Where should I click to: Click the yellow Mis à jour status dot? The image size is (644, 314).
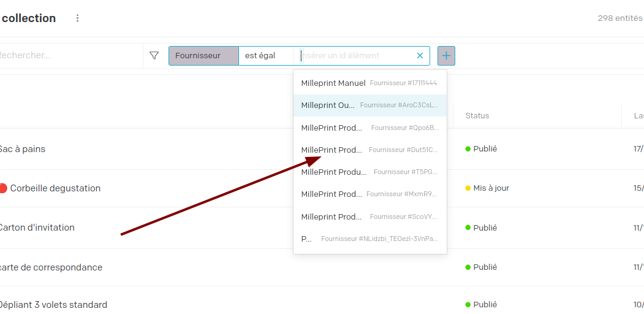click(x=468, y=188)
